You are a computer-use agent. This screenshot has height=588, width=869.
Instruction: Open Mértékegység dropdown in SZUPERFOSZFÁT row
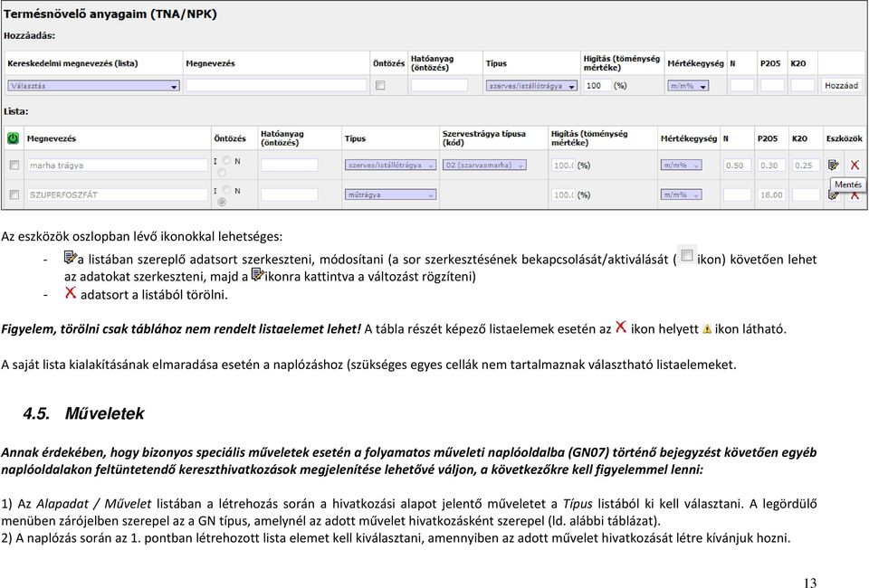[x=681, y=194]
